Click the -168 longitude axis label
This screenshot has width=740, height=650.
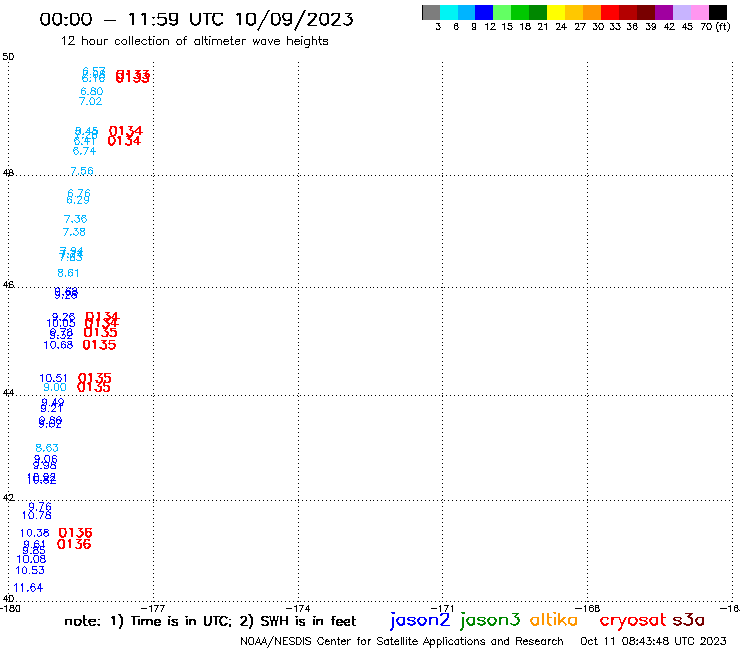[588, 608]
